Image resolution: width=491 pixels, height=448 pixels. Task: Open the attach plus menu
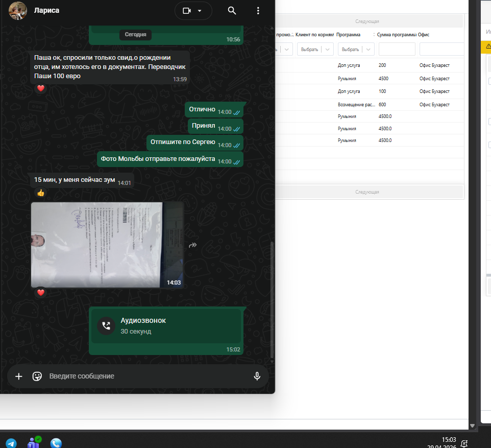coord(19,376)
